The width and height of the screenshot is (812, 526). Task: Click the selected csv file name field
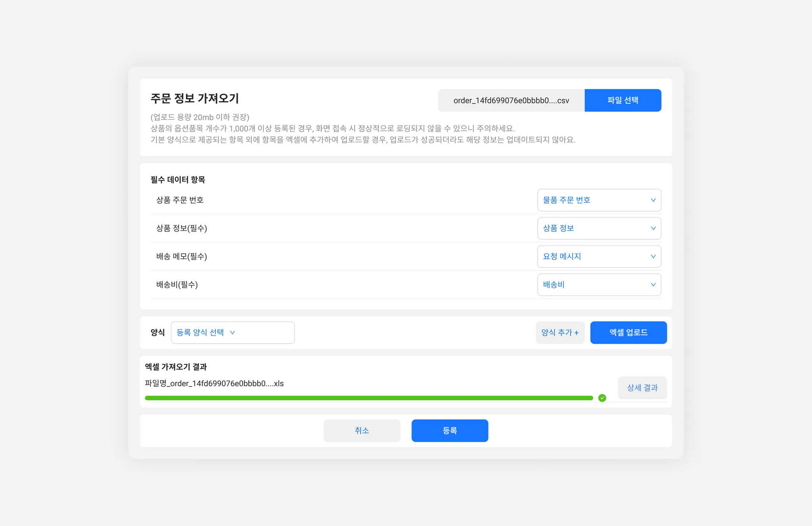click(x=511, y=100)
